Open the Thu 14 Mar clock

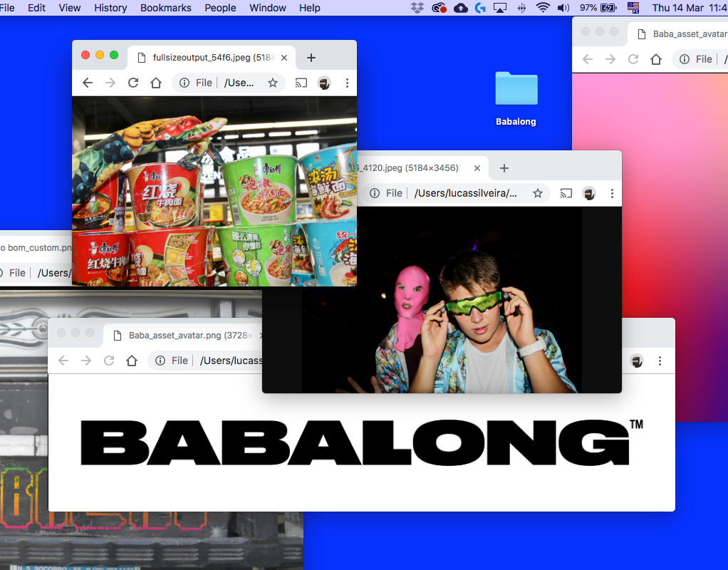(x=690, y=8)
